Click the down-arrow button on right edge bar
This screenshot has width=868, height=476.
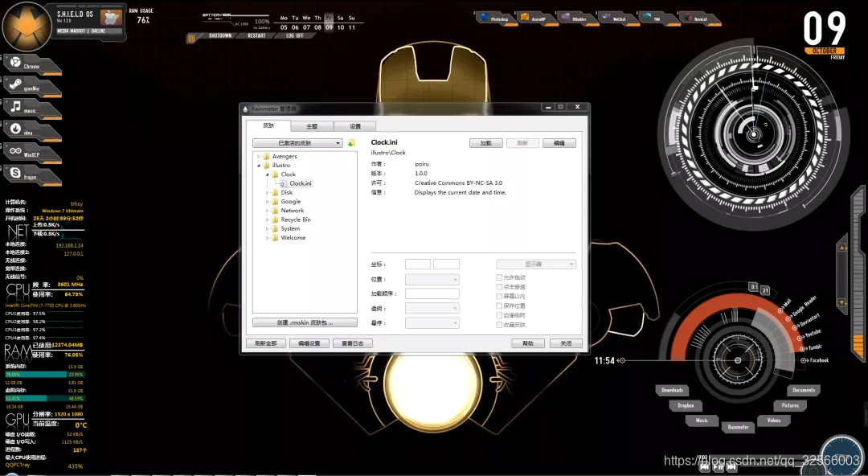842,302
